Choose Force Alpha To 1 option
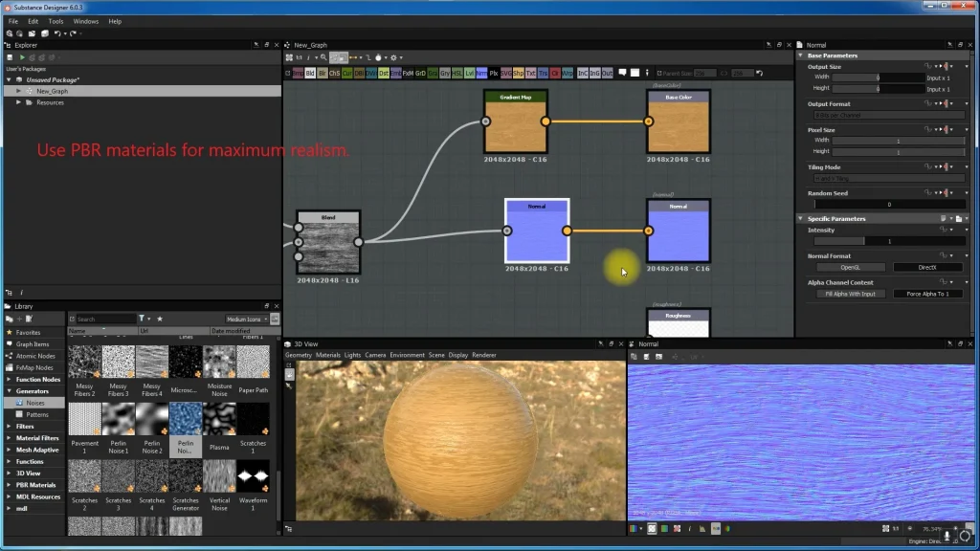Screen dimensions: 980x551 [927, 294]
